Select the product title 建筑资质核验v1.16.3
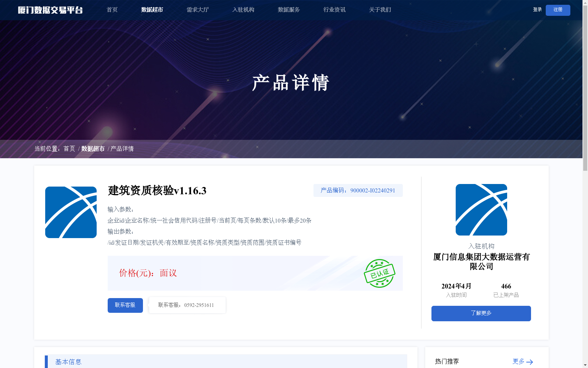 click(x=157, y=191)
